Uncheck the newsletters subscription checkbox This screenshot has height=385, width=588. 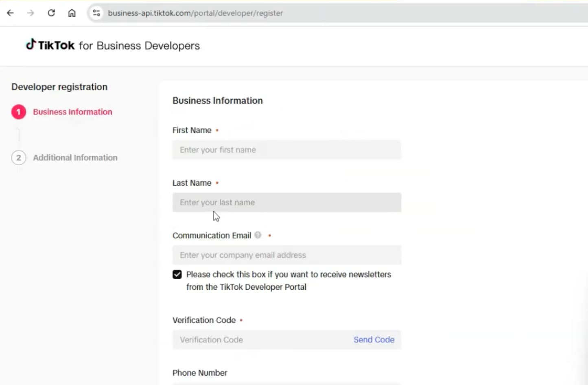(x=177, y=274)
